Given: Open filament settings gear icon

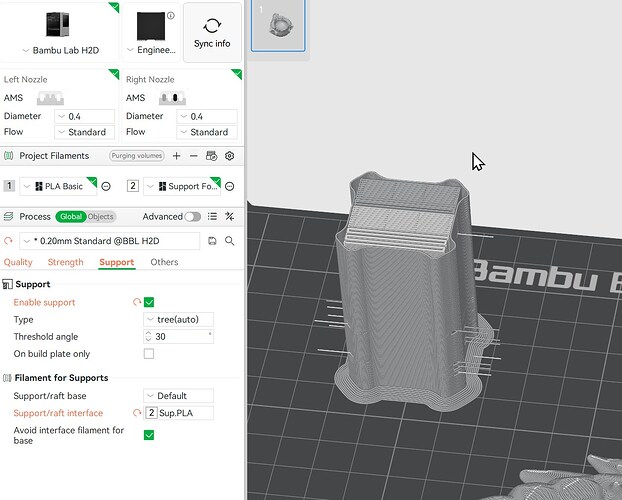Looking at the screenshot, I should click(x=229, y=156).
